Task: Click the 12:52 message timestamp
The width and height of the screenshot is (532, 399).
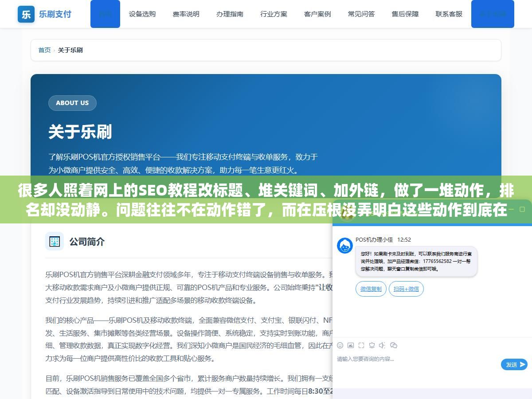Action: pos(404,239)
